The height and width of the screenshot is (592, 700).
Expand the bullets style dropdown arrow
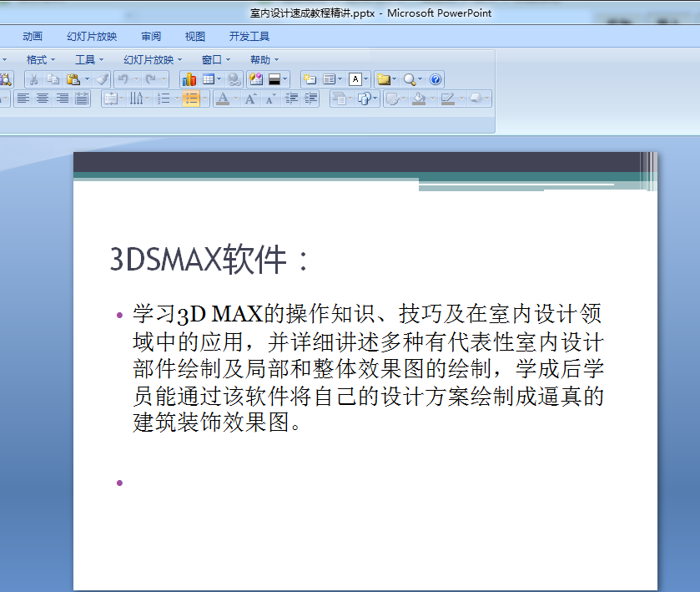pos(205,99)
